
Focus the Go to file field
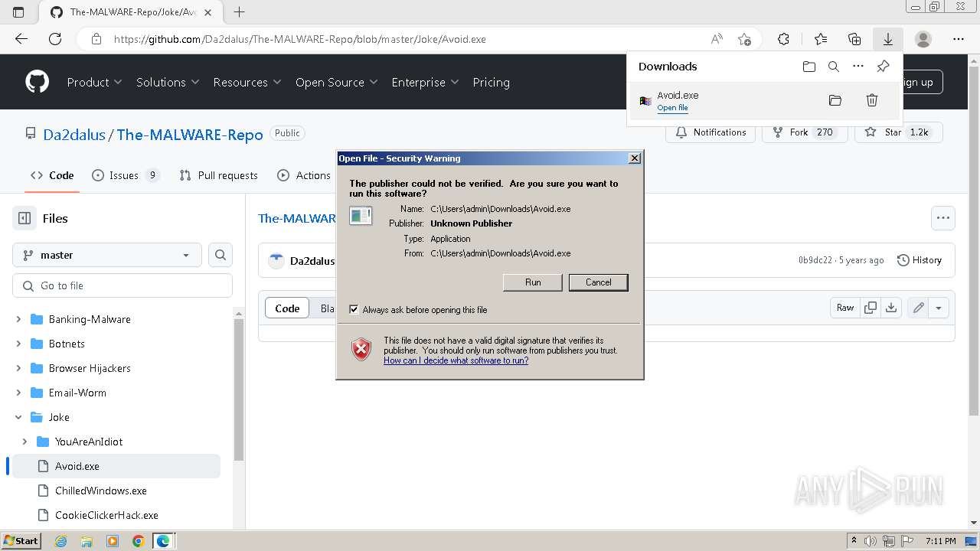point(122,285)
